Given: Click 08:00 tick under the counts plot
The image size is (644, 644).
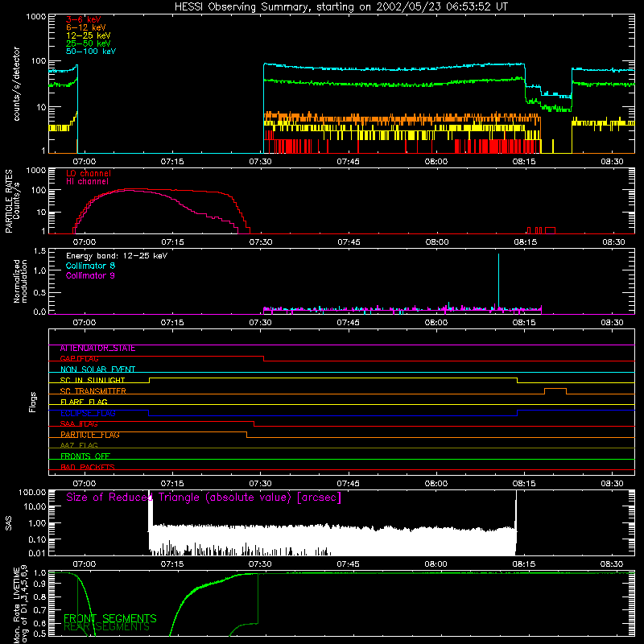Looking at the screenshot, I should click(x=436, y=162).
